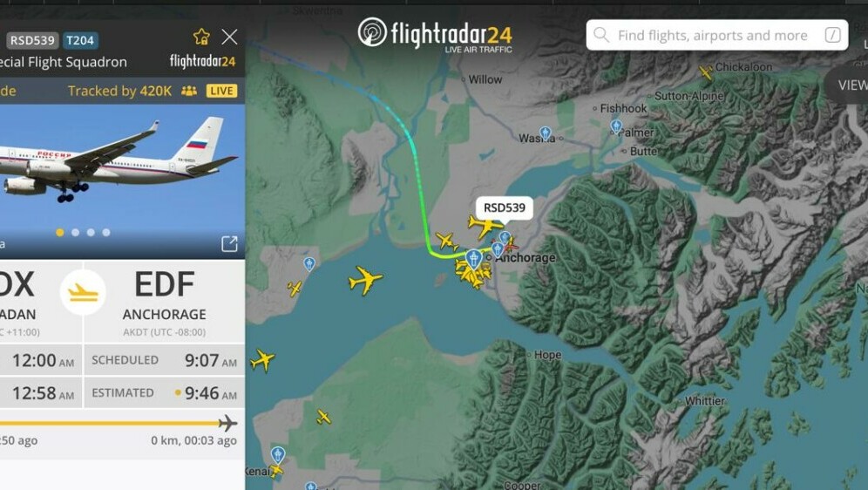Image resolution: width=868 pixels, height=490 pixels.
Task: Click the flight progress bar plane marker
Action: pyautogui.click(x=227, y=424)
